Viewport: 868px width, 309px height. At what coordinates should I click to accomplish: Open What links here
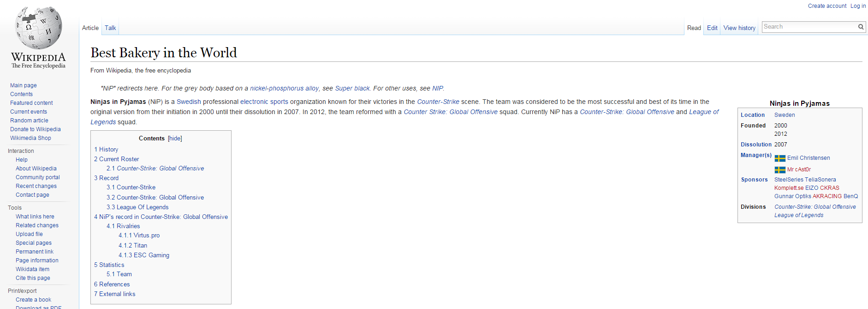click(35, 217)
